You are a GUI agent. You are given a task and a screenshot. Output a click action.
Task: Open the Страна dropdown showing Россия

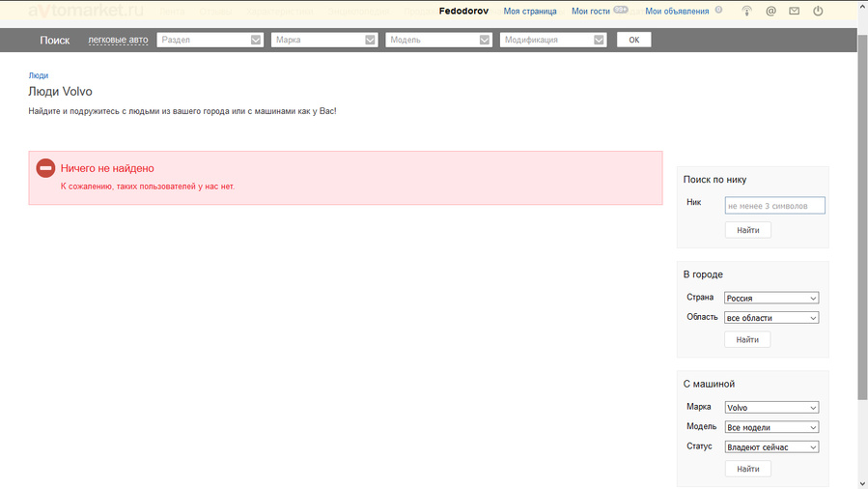tap(771, 298)
